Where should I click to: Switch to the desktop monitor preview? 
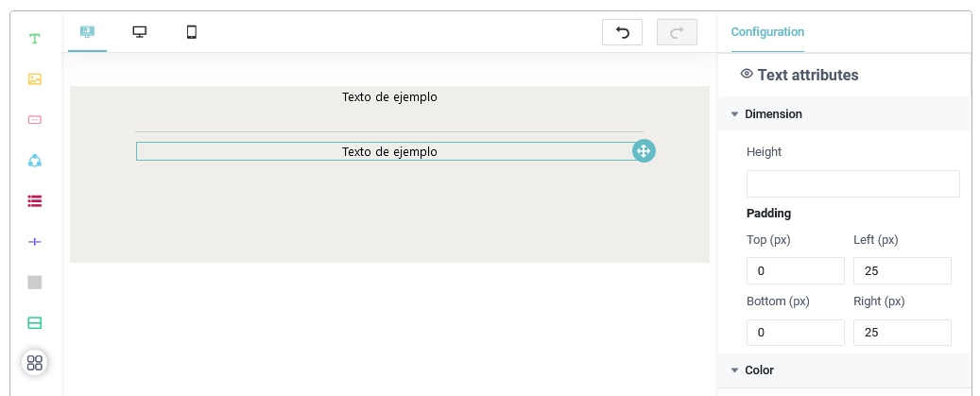pos(140,32)
